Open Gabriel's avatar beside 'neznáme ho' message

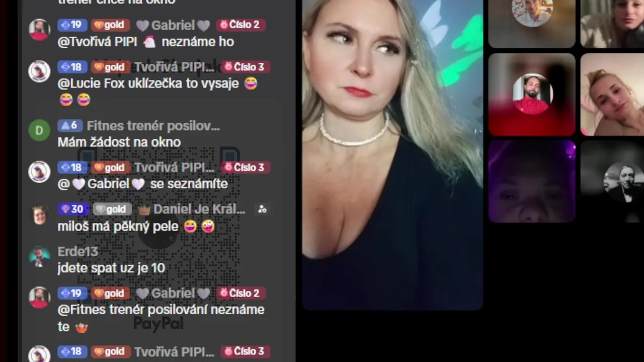coord(39,30)
